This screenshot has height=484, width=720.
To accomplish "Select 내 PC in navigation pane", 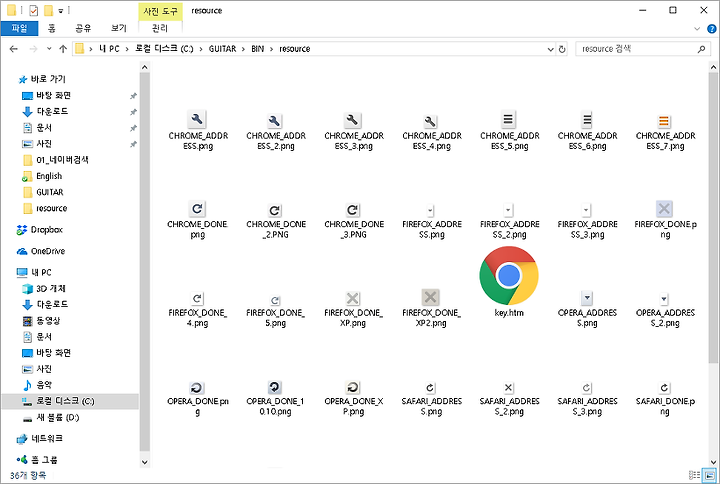I will tap(41, 272).
